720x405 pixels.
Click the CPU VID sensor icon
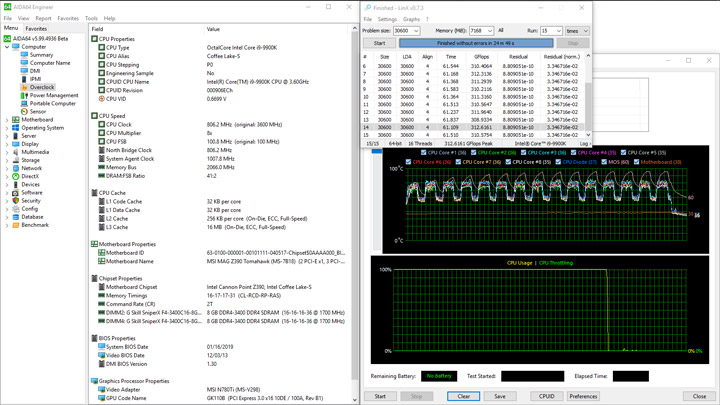tap(101, 99)
